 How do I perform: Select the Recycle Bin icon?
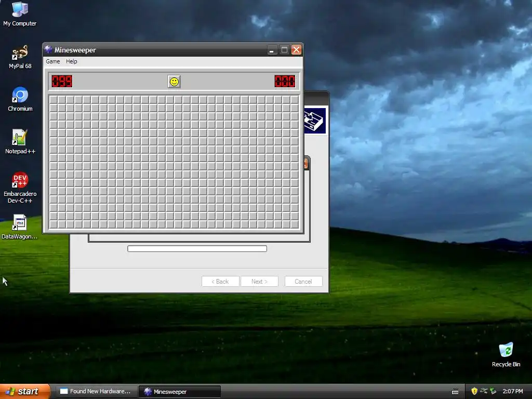pos(506,355)
